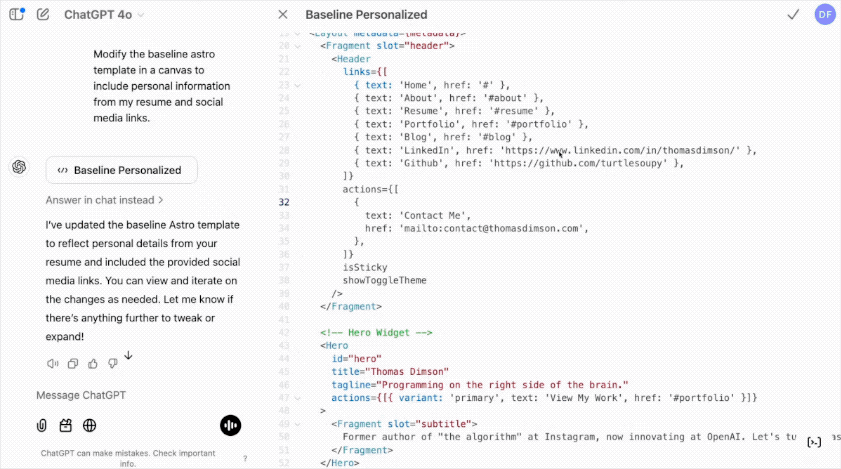The width and height of the screenshot is (841, 469).
Task: Play the response with Read aloud
Action: 53,364
